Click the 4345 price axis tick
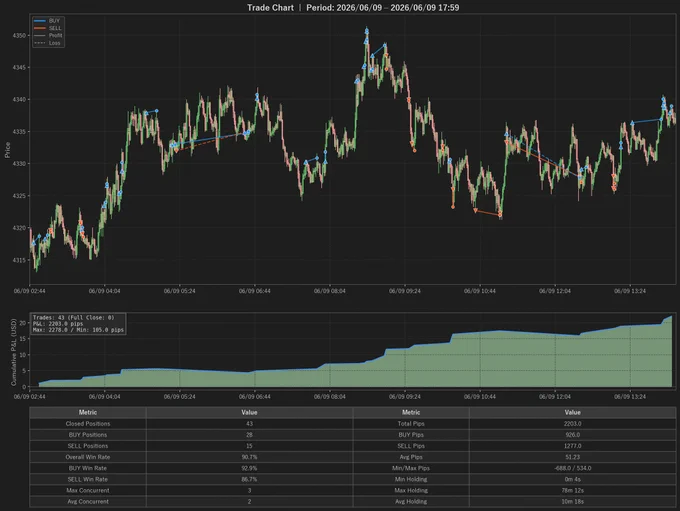The height and width of the screenshot is (511, 680). pyautogui.click(x=19, y=68)
